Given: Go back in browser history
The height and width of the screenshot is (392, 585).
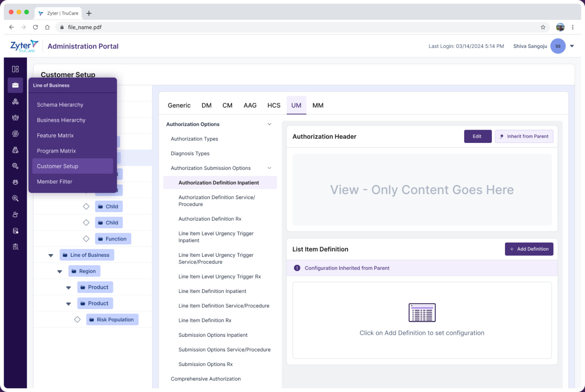Looking at the screenshot, I should [11, 27].
